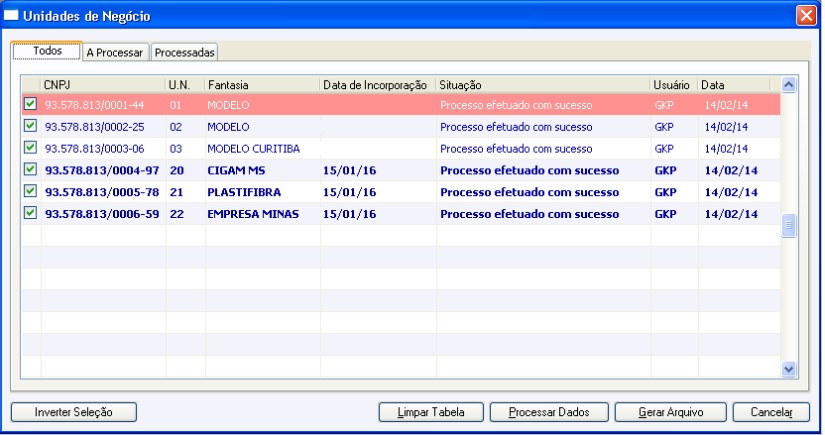Click GKP user in EMPRESA MINAS row
825x435 pixels.
point(666,214)
